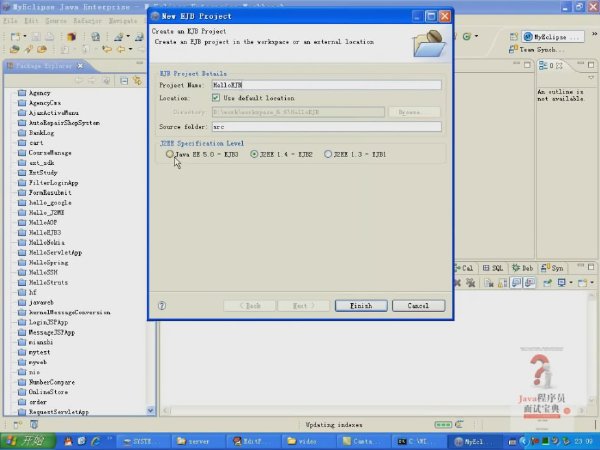Open the Open Console dropdown arrow

(x=592, y=283)
